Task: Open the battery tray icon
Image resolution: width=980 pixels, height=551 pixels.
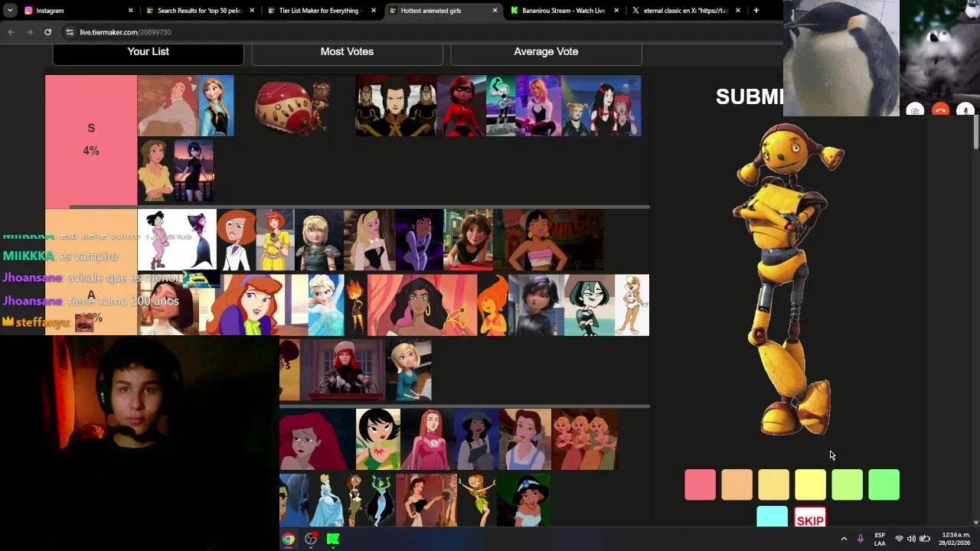Action: tap(925, 539)
